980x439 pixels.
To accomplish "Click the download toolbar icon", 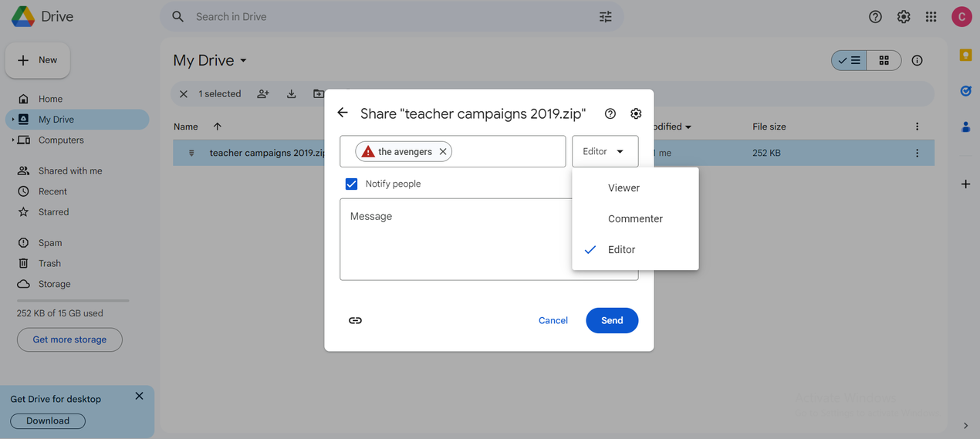I will click(292, 94).
